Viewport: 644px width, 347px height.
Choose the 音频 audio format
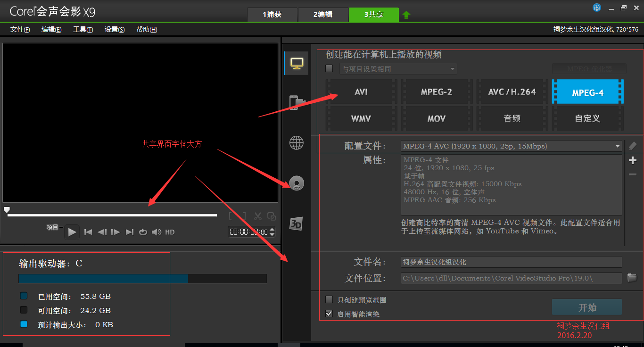[512, 118]
